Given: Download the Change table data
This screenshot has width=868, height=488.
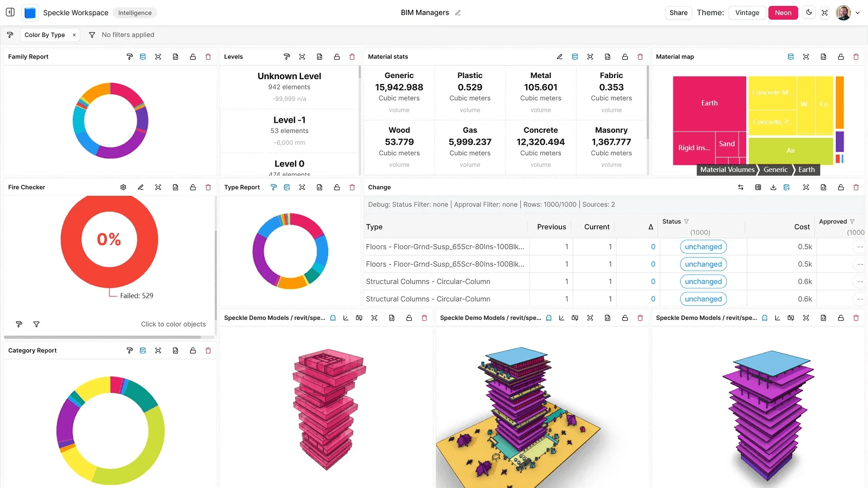Looking at the screenshot, I should [773, 188].
